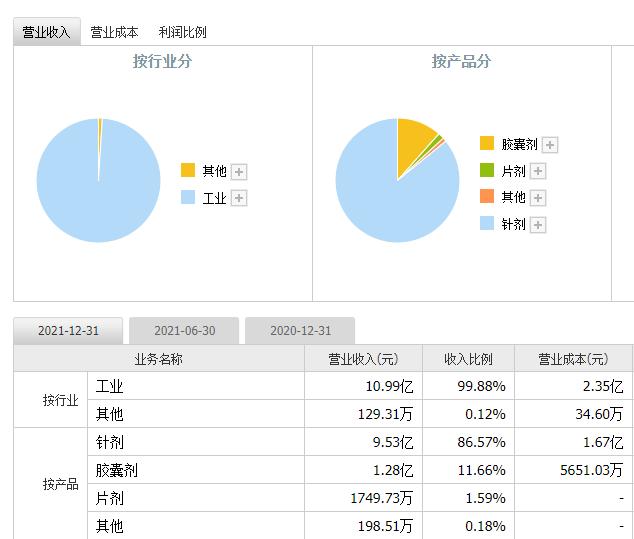Click the 按行业分 chart title
This screenshot has height=539, width=634.
[x=163, y=61]
